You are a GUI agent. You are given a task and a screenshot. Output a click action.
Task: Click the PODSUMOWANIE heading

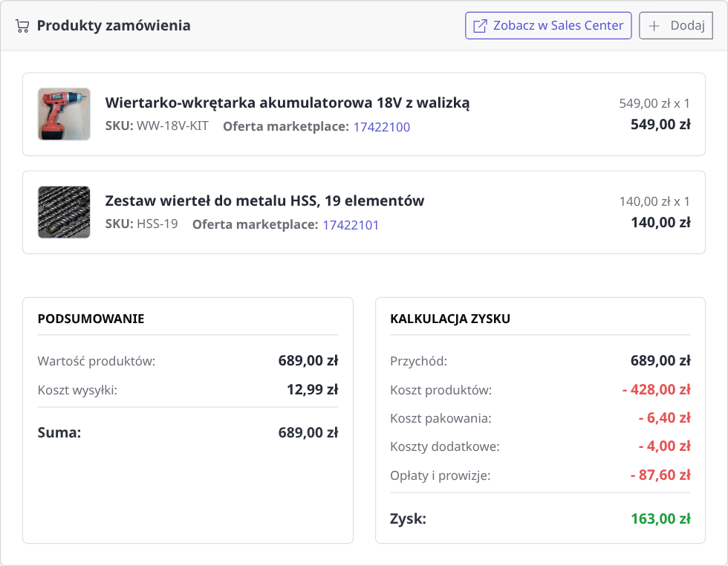(x=91, y=319)
